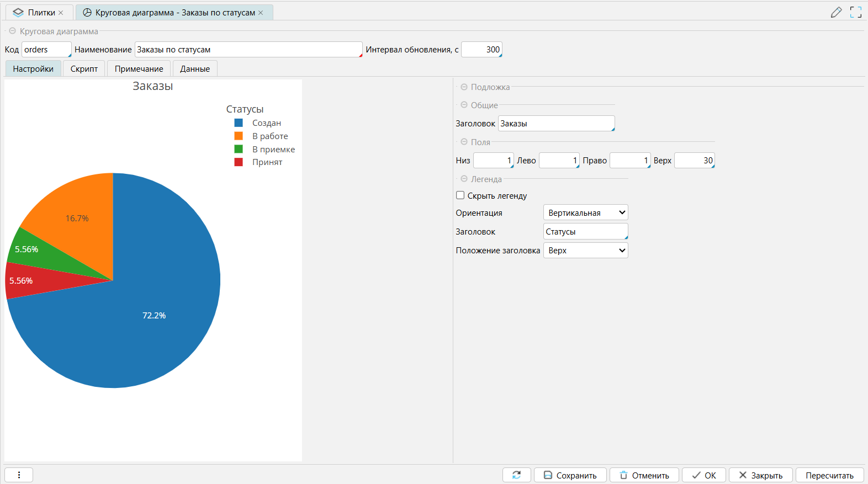The width and height of the screenshot is (868, 484).
Task: Click the refresh icon button
Action: (x=516, y=475)
